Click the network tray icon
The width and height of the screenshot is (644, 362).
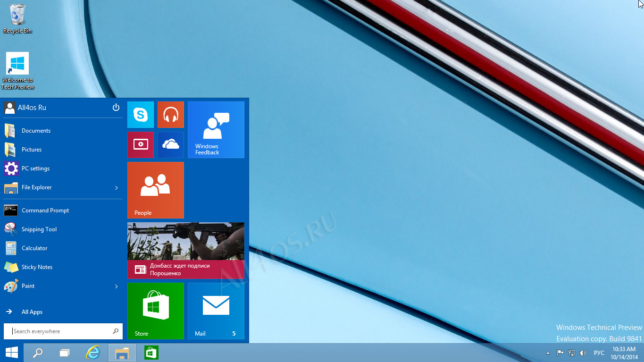[x=572, y=353]
